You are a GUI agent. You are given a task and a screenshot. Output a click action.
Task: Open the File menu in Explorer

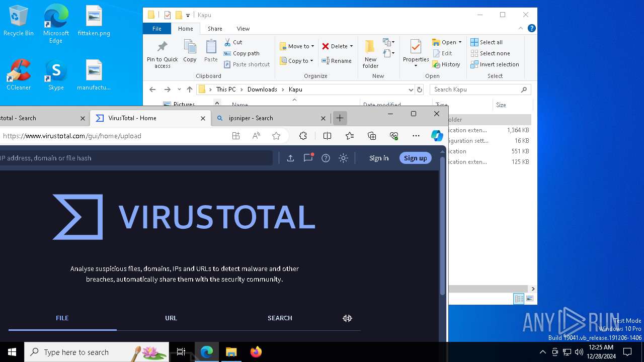(157, 29)
